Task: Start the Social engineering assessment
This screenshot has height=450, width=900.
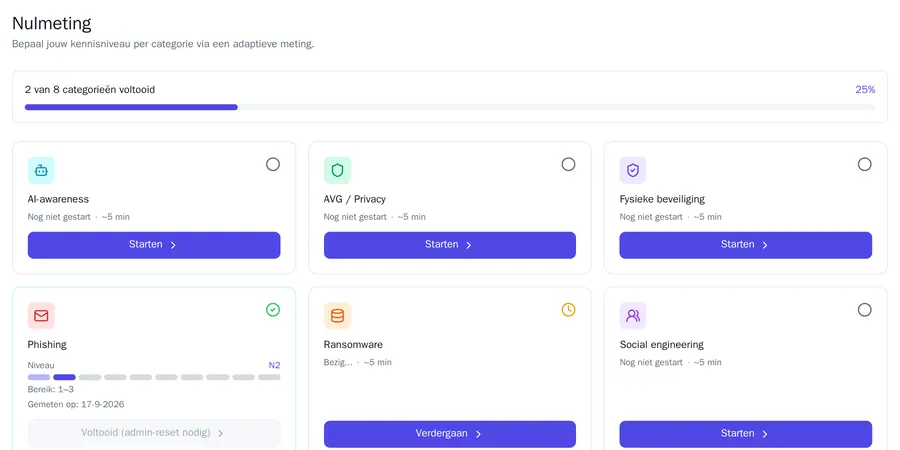Action: [746, 434]
